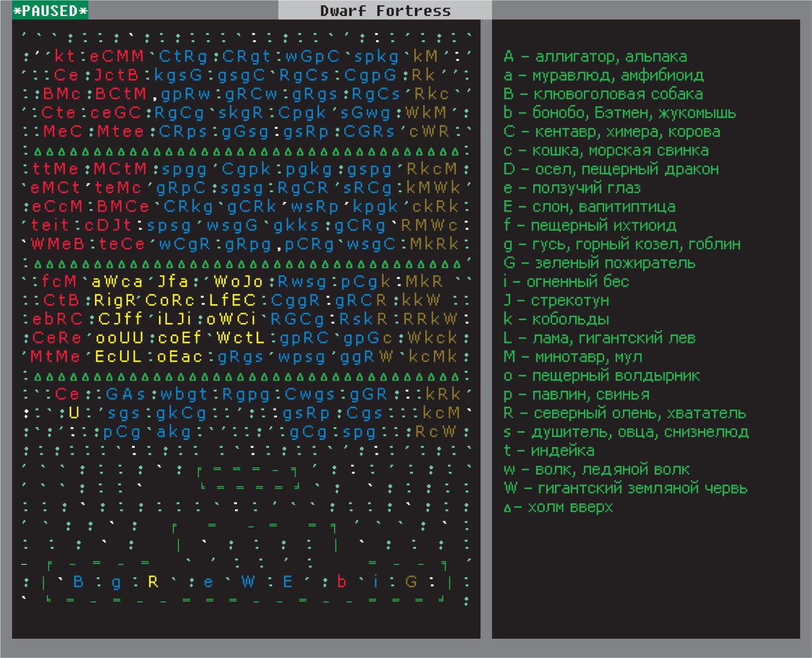Image resolution: width=812 pixels, height=658 pixels.
Task: Click the blue i glyph in the bottom pen
Action: coord(375,582)
